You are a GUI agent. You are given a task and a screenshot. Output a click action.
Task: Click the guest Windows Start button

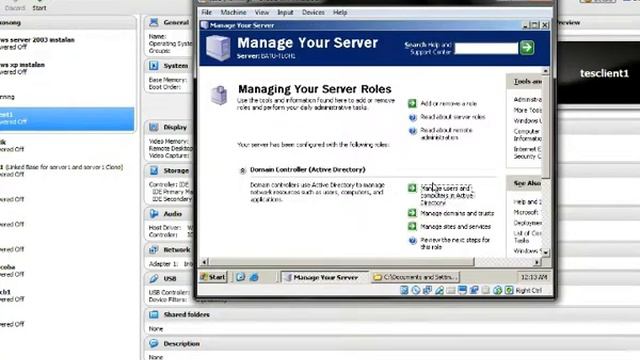pos(213,277)
